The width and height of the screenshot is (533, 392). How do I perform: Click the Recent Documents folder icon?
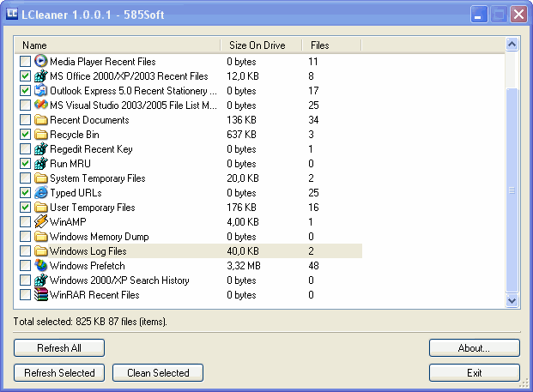[41, 119]
